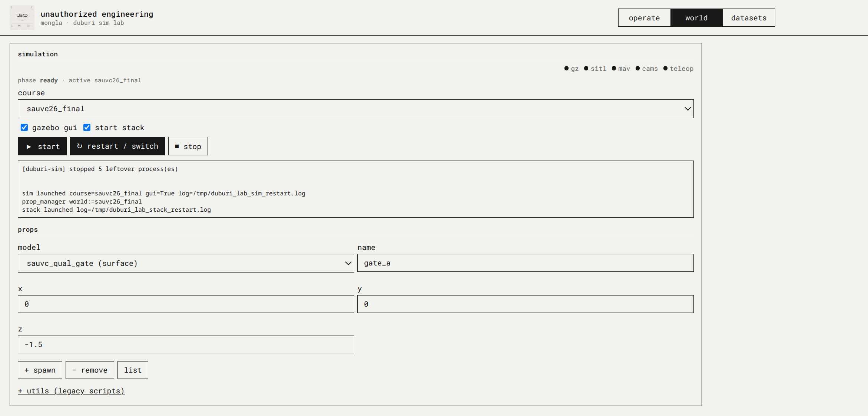Click the gz status indicator dot
868x416 pixels.
(566, 68)
